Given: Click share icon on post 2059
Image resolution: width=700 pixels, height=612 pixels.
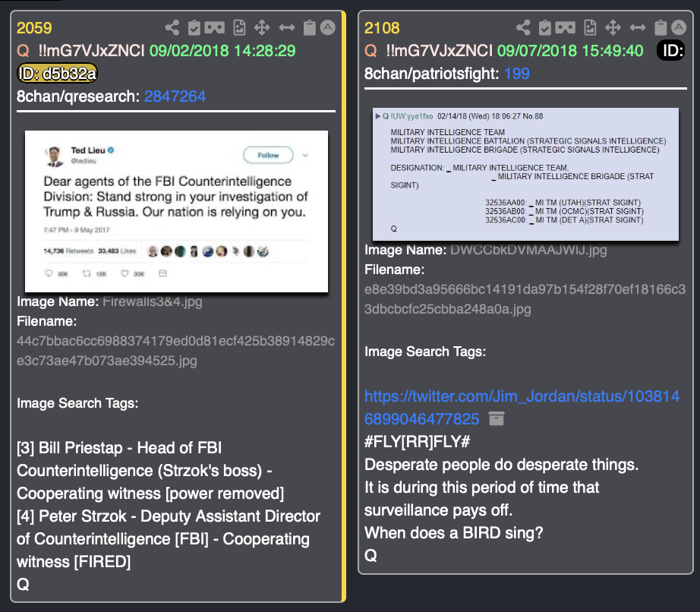Looking at the screenshot, I should (172, 27).
